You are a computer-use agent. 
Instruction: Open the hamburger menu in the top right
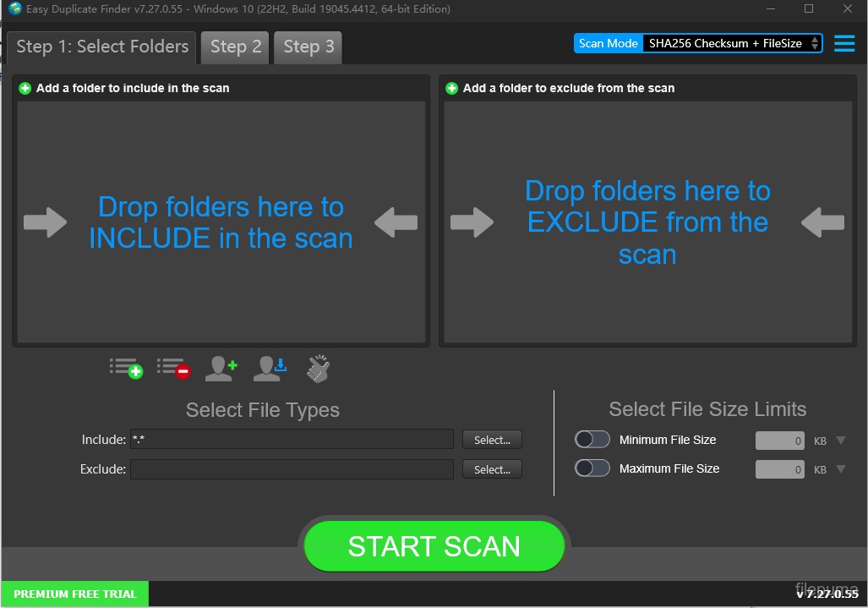pos(843,43)
